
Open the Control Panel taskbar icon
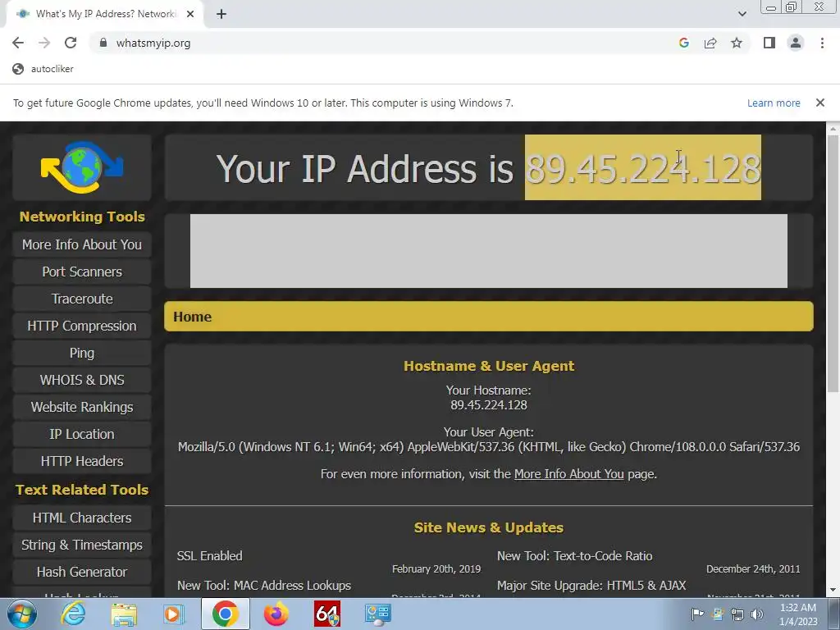(377, 614)
